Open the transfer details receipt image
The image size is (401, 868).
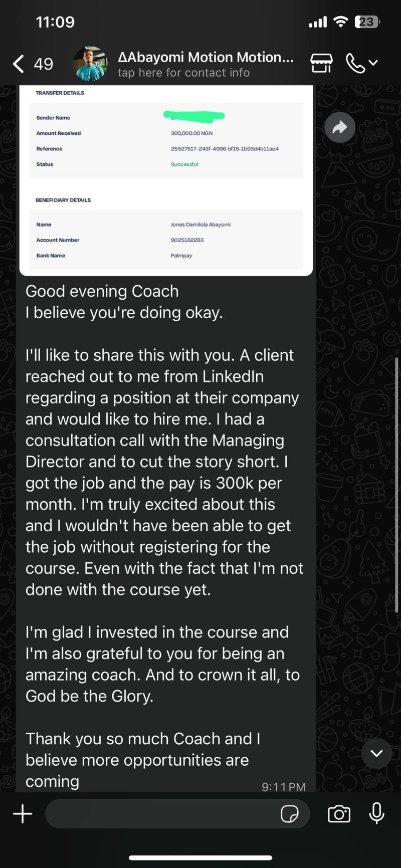[x=166, y=180]
